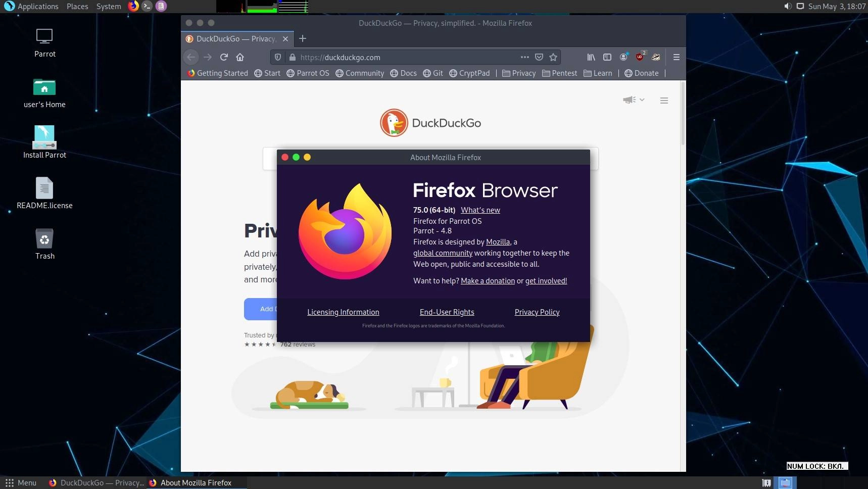The image size is (868, 489).
Task: Open Parrot OS bookmark
Action: click(308, 73)
